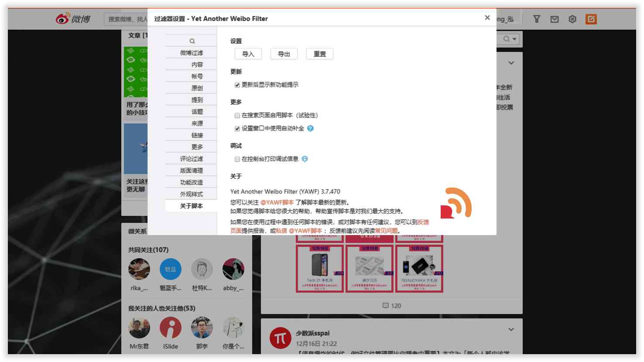644x362 pixels.
Task: Open 评论过滤 section in sidebar
Action: coord(191,159)
